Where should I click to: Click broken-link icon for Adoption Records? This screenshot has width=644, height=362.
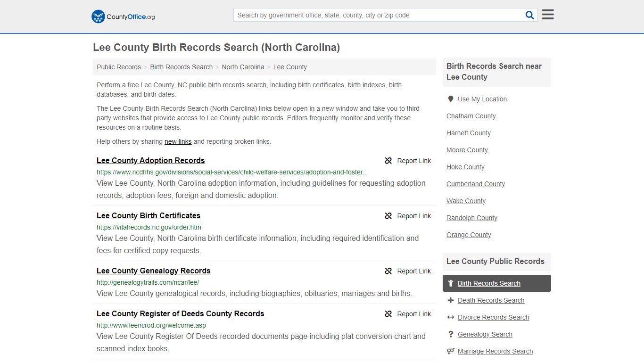pos(388,161)
